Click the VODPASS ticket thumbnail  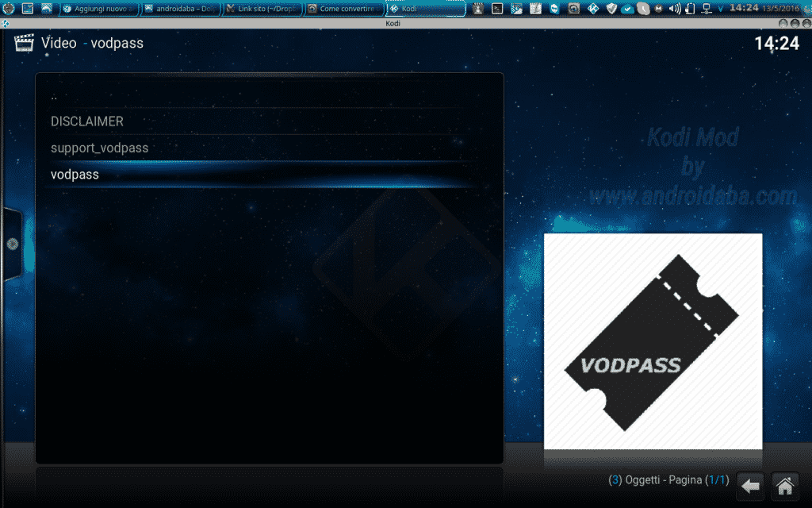click(x=653, y=341)
